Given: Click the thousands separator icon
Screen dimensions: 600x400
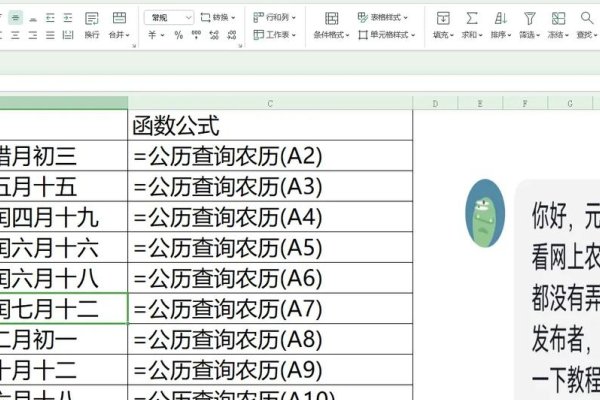Looking at the screenshot, I should pos(196,35).
